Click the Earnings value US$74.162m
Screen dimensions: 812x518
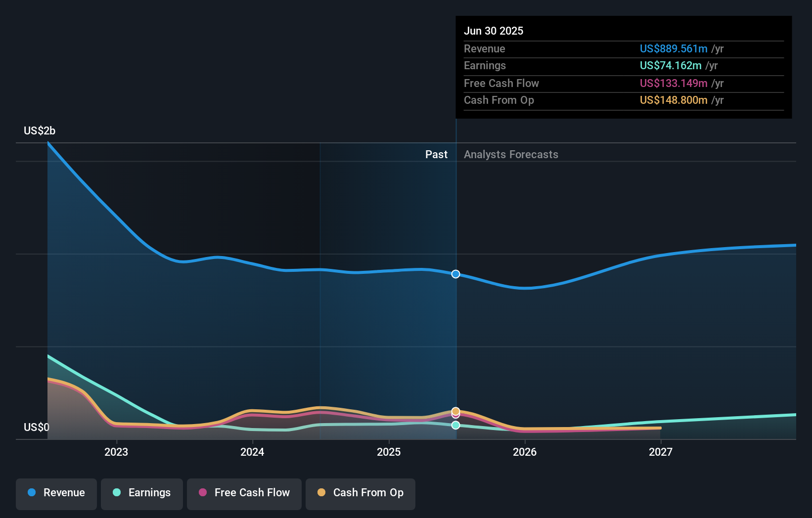(670, 65)
